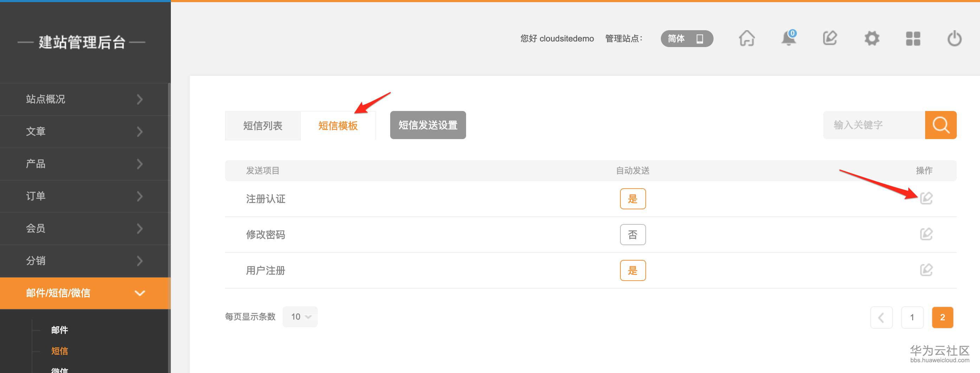980x373 pixels.
Task: Click the edit pencil icon in header
Action: (830, 38)
